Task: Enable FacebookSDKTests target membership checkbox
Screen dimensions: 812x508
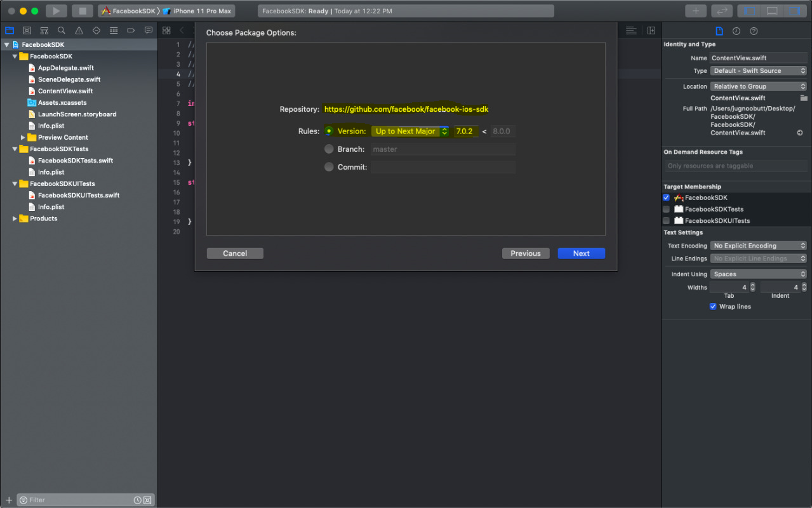Action: coord(666,209)
